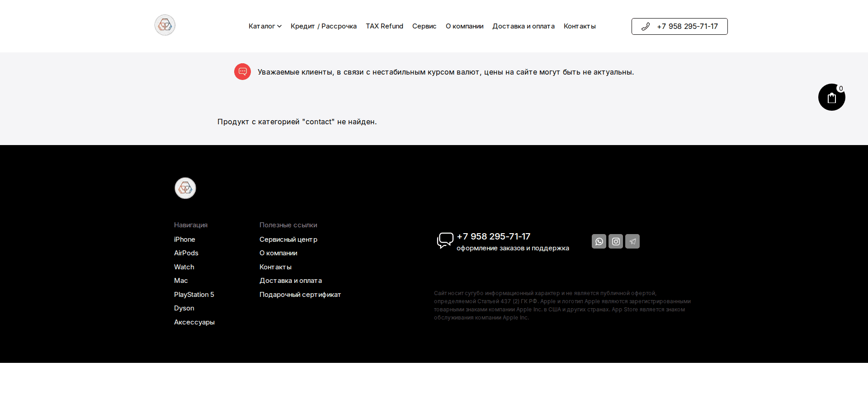Open Кредит / Рассрочка page
Viewport: 868px width, 418px height.
coord(323,26)
